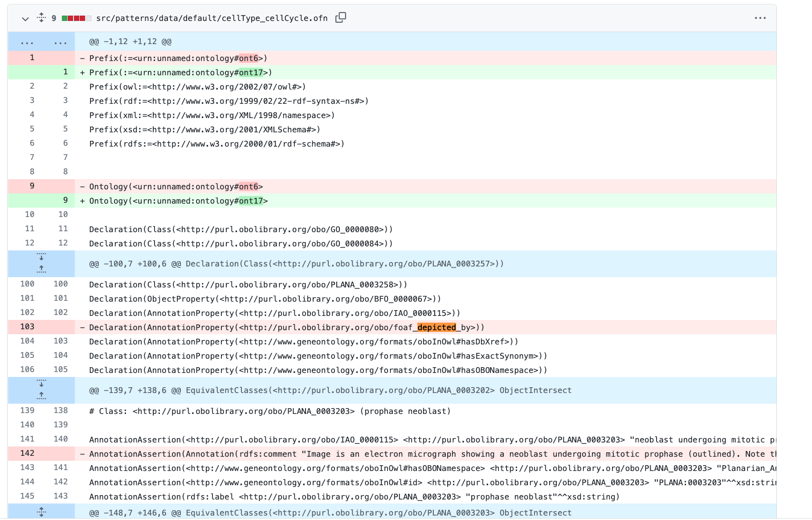The width and height of the screenshot is (812, 520).
Task: Click file path src/patterns/data/default/cellType_cellCycle.ofn
Action: (212, 18)
